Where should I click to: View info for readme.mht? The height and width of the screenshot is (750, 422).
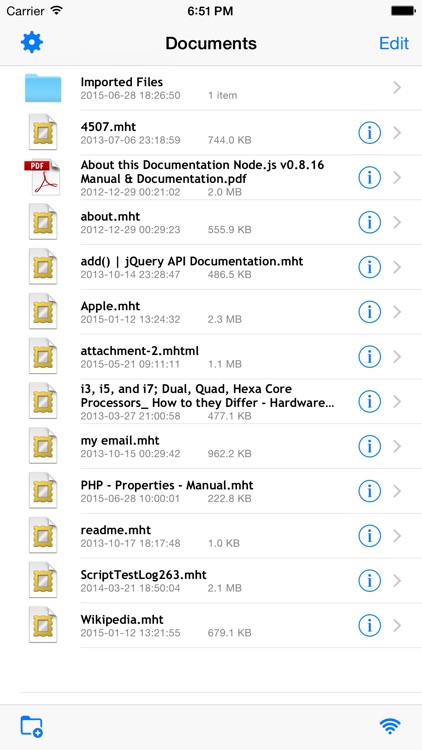point(369,536)
